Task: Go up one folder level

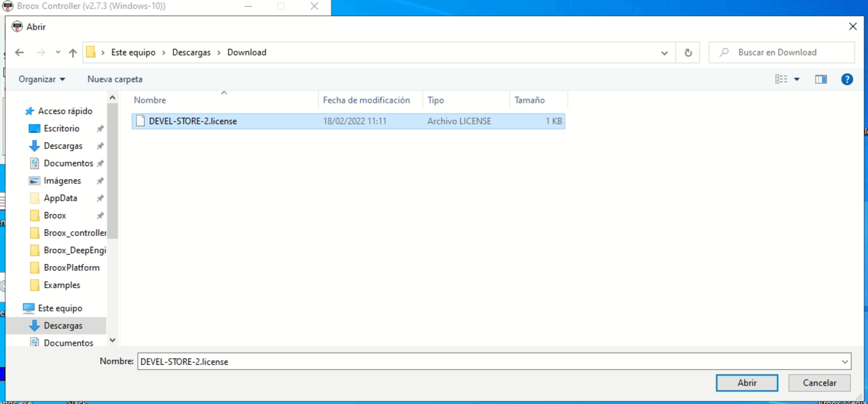Action: click(73, 53)
